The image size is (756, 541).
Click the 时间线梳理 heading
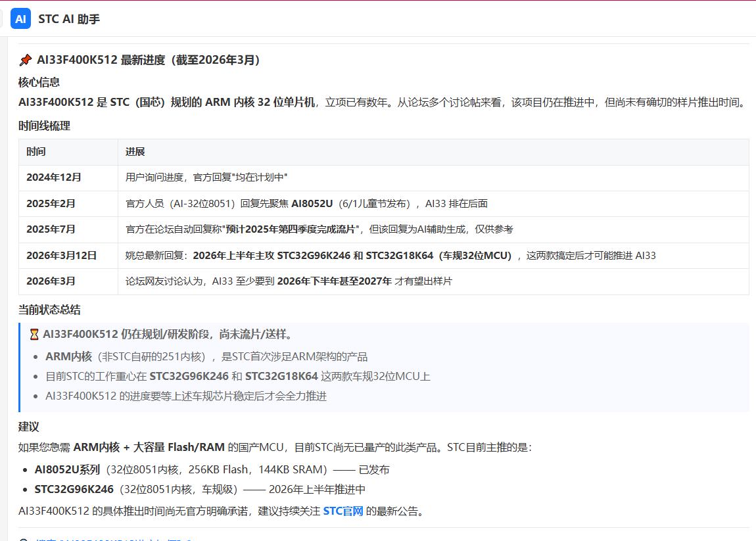[44, 126]
